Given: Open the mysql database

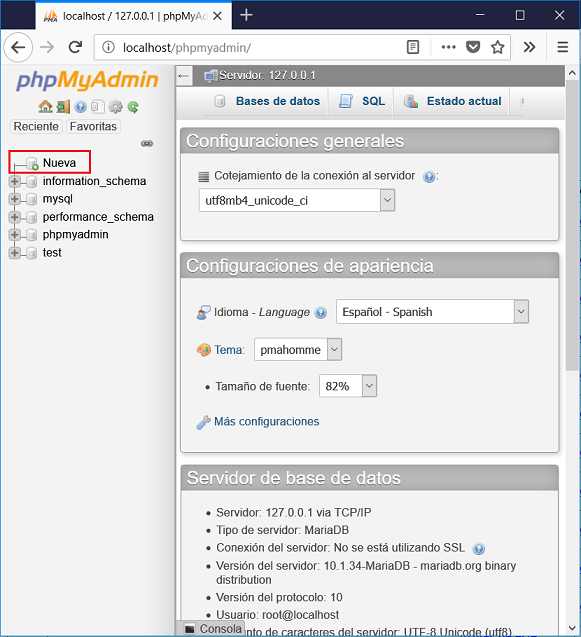Looking at the screenshot, I should coord(58,199).
